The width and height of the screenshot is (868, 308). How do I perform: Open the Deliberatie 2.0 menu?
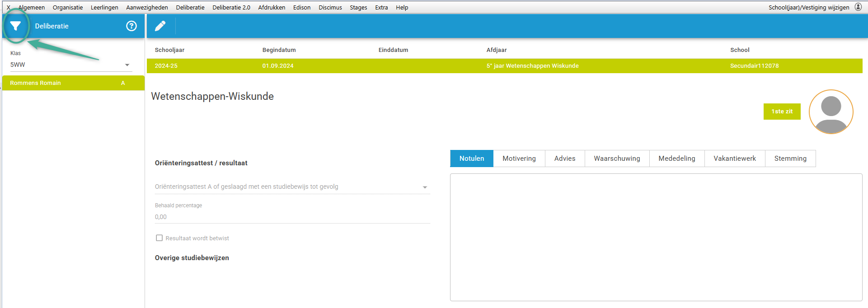[231, 8]
